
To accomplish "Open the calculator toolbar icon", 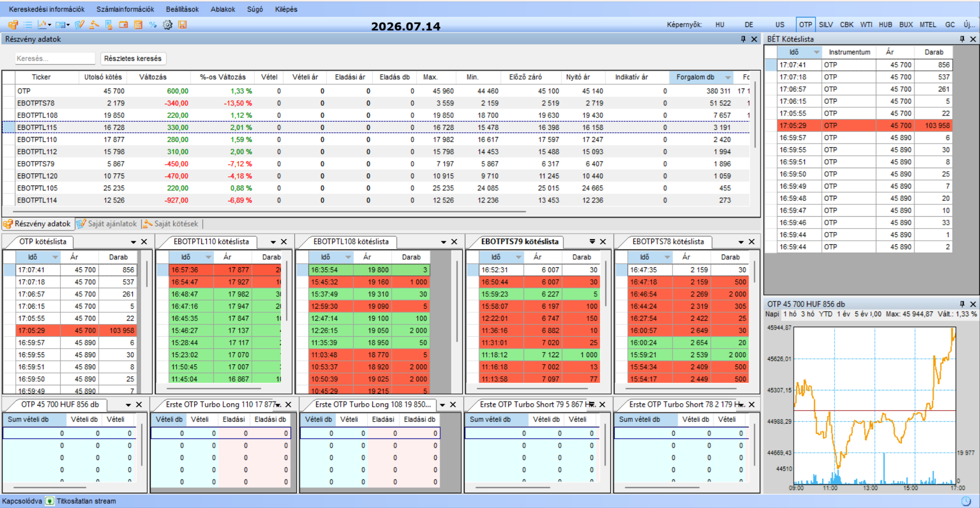I will [138, 25].
